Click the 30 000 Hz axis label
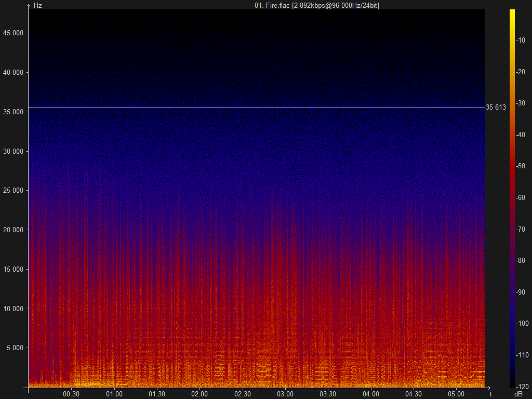 pyautogui.click(x=13, y=151)
